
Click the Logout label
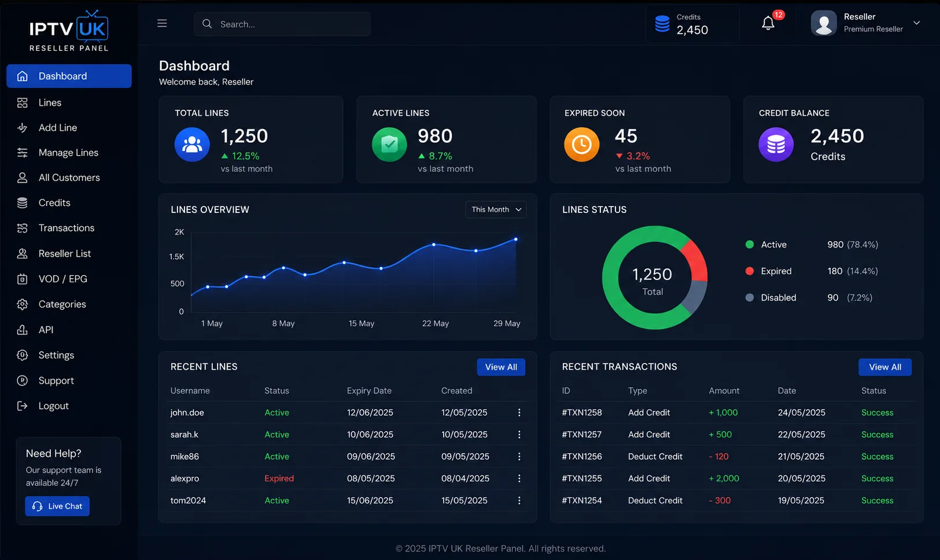pos(54,406)
